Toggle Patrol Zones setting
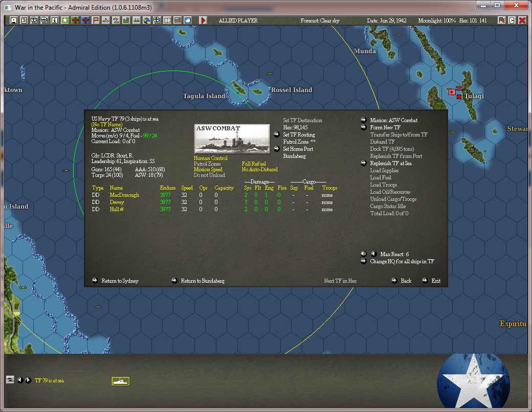 click(207, 164)
